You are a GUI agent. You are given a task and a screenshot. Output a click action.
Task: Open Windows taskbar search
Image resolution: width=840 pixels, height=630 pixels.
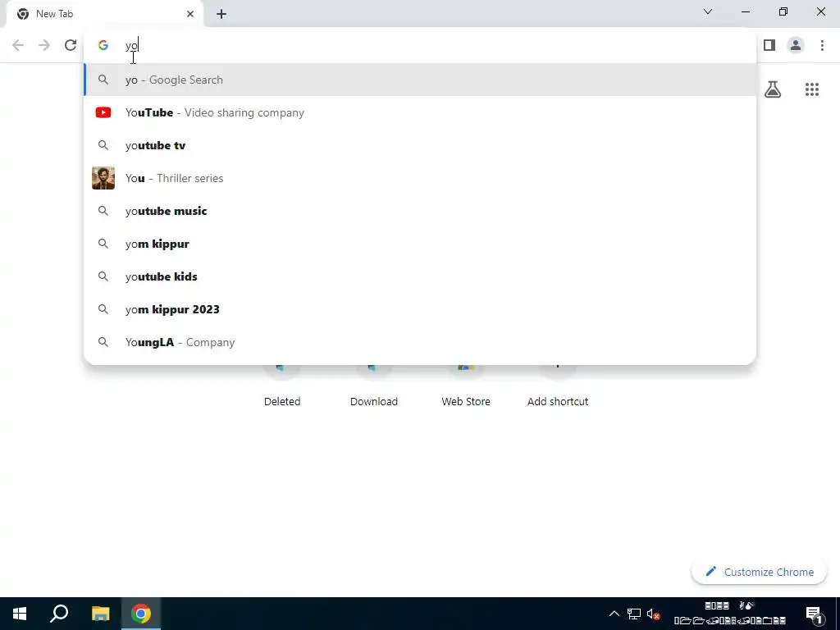59,614
